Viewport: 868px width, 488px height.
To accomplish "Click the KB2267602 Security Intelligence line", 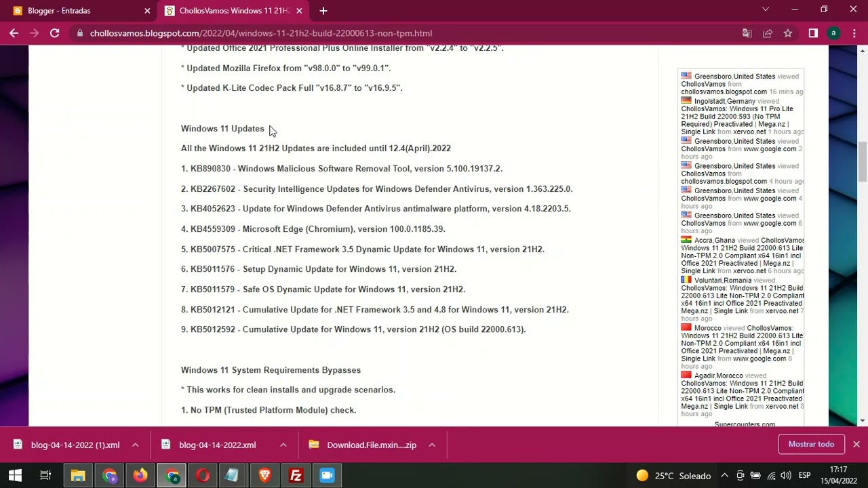I will point(377,189).
